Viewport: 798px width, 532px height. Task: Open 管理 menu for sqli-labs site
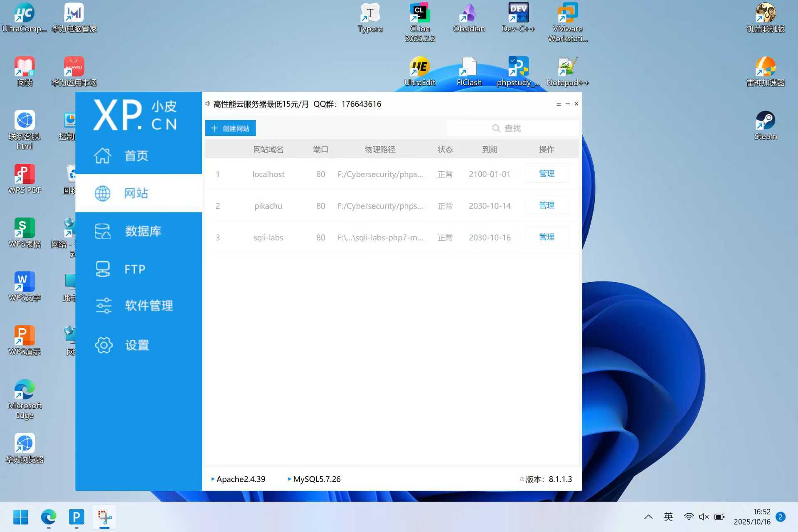pos(546,237)
